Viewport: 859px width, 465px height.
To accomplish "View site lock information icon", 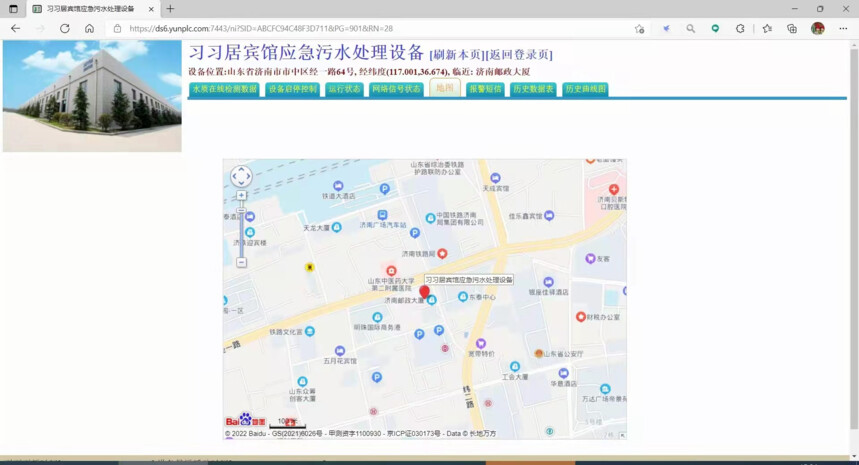I will (117, 28).
